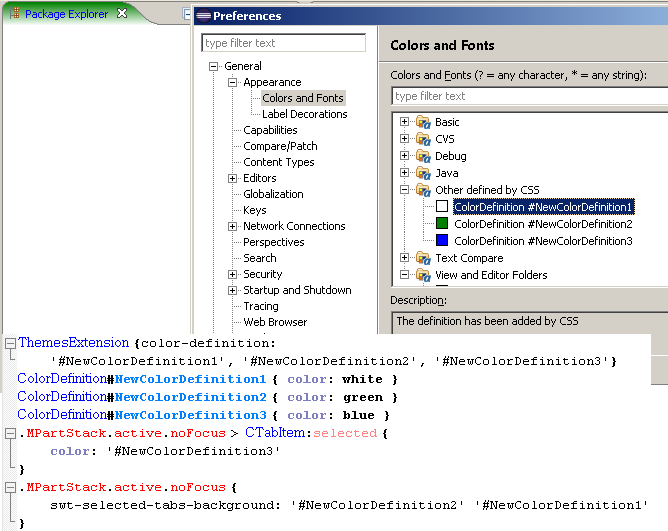Click the Java category folder icon

[423, 173]
